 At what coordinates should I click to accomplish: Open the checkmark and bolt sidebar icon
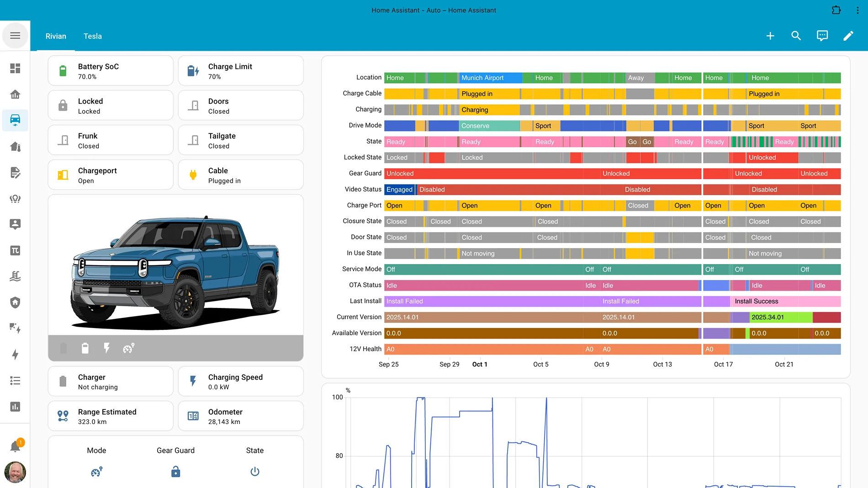[x=15, y=328]
